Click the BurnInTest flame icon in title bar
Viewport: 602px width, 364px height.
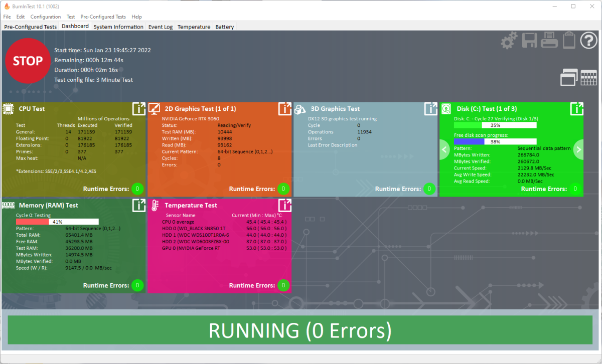[x=7, y=7]
